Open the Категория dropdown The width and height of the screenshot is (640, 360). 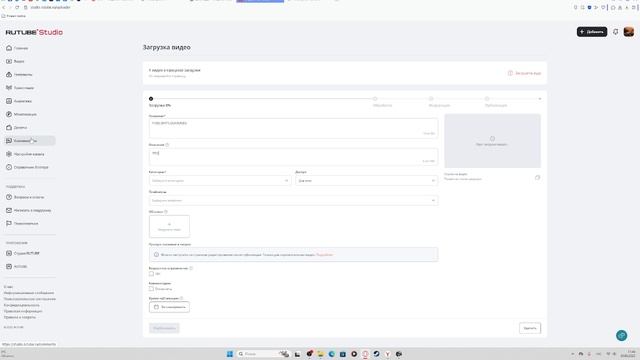pyautogui.click(x=220, y=180)
